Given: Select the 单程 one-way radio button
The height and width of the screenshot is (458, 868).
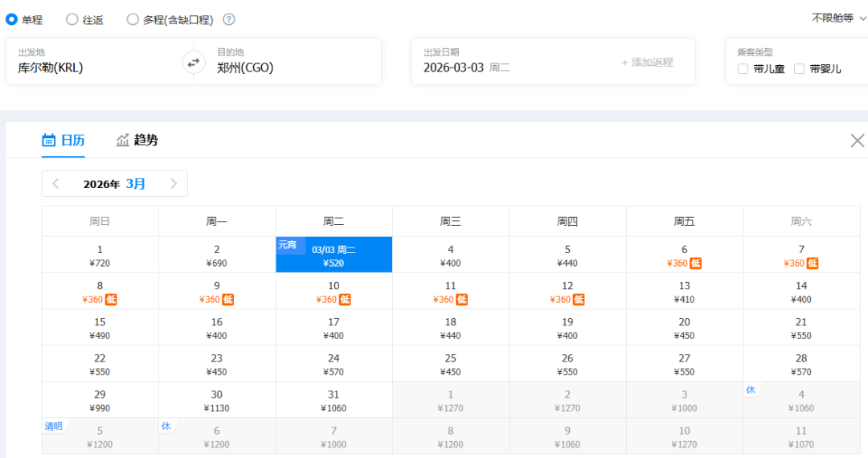Looking at the screenshot, I should [x=12, y=19].
